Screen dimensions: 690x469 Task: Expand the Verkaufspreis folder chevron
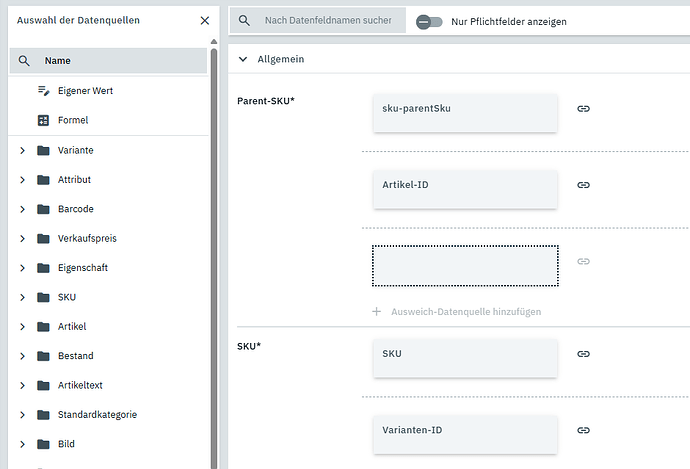pos(22,239)
